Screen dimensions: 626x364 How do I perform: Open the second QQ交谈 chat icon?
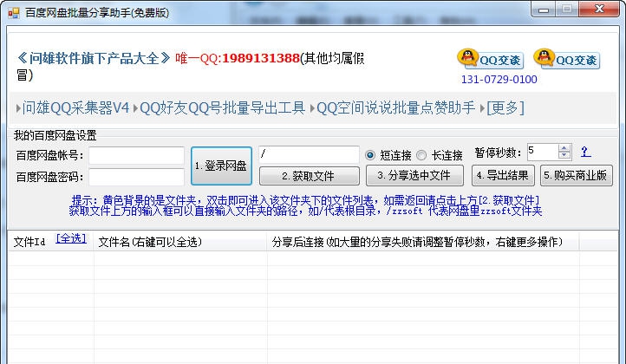tap(566, 59)
